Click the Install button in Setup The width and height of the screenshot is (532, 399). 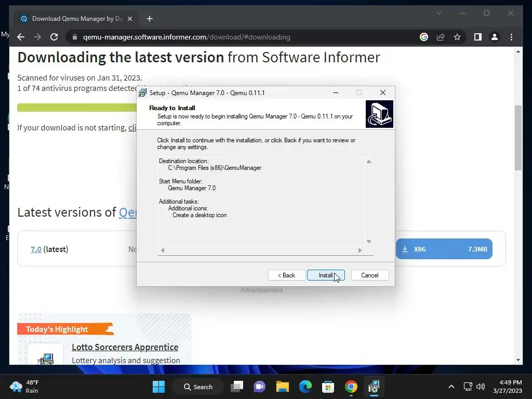[326, 275]
